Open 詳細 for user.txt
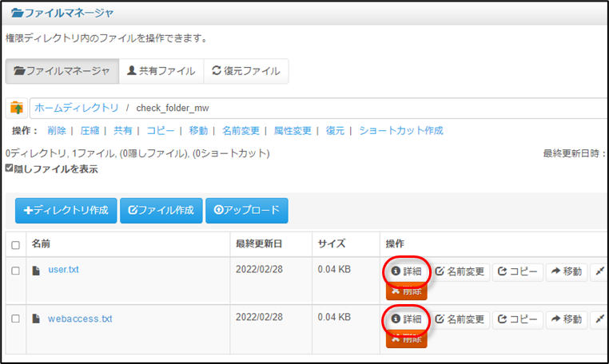609x364 pixels. 406,271
